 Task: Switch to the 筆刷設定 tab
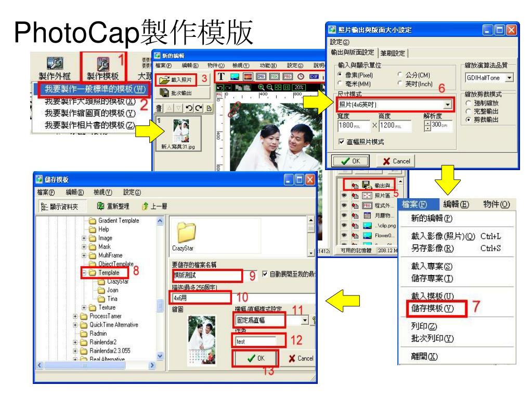(393, 53)
